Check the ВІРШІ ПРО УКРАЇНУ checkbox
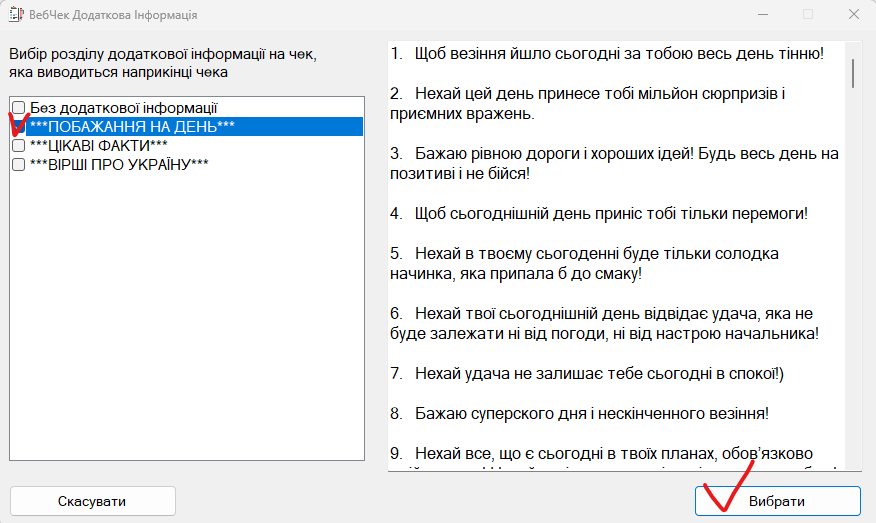Image resolution: width=876 pixels, height=523 pixels. [x=18, y=164]
